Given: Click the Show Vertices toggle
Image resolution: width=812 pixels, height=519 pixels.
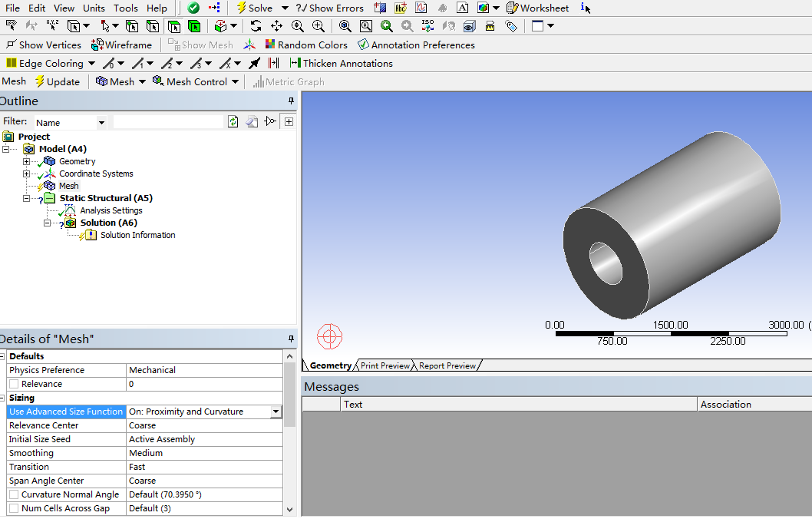Looking at the screenshot, I should coord(43,45).
